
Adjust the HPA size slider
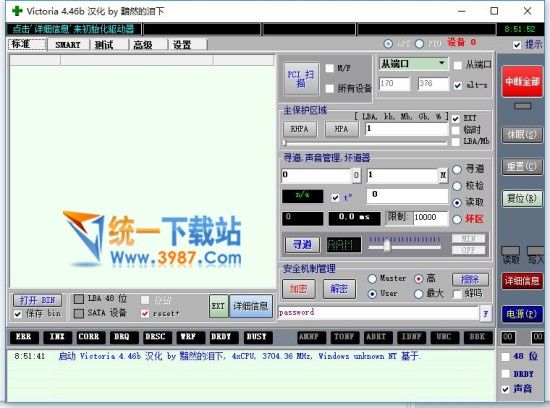[x=365, y=143]
